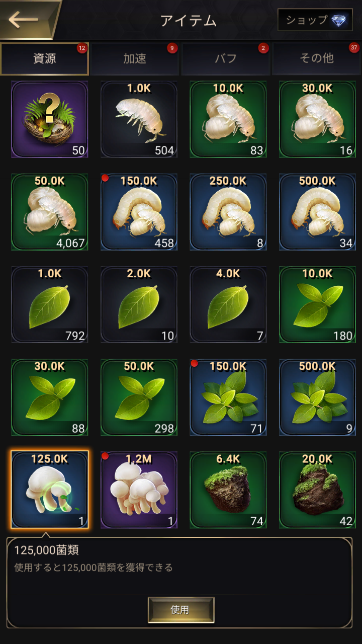Choose the 2.0K leaf item with 10 count
Viewport: 362px width, 644px height.
pos(139,304)
